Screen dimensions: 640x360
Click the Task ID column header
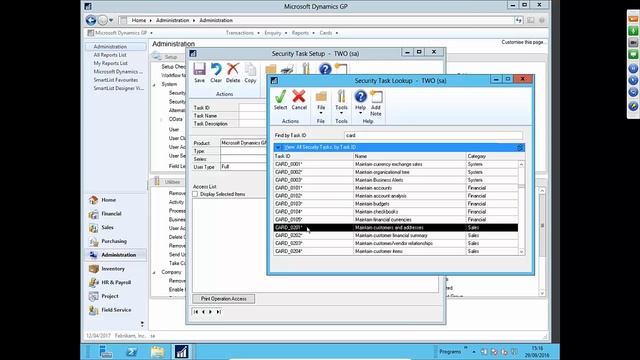point(313,156)
